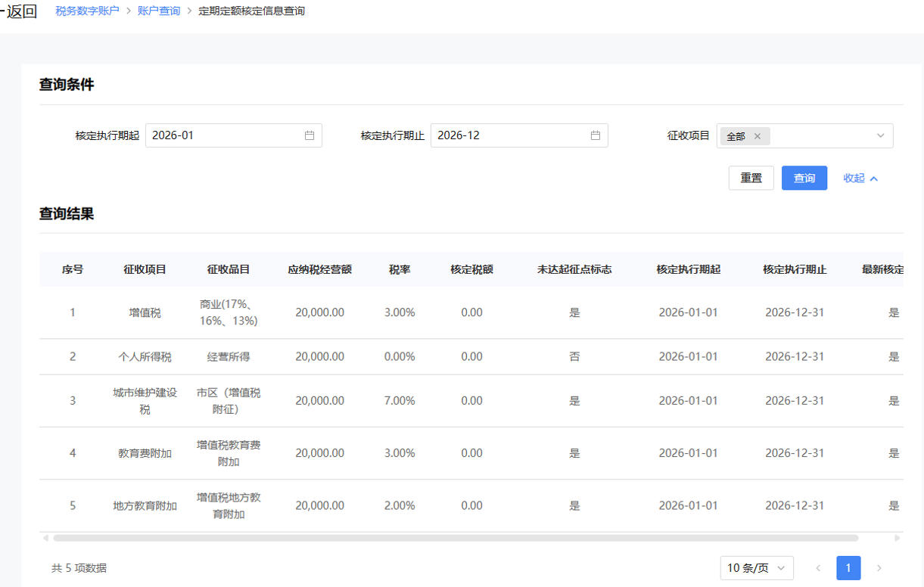Click the 重置 button
This screenshot has height=587, width=924.
click(751, 178)
